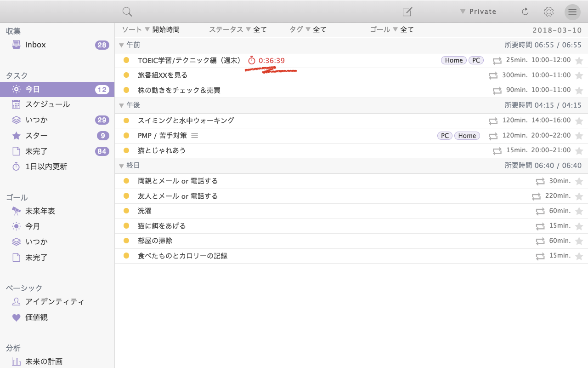This screenshot has height=368, width=588.
Task: Select スケジュール in the sidebar
Action: 57,104
